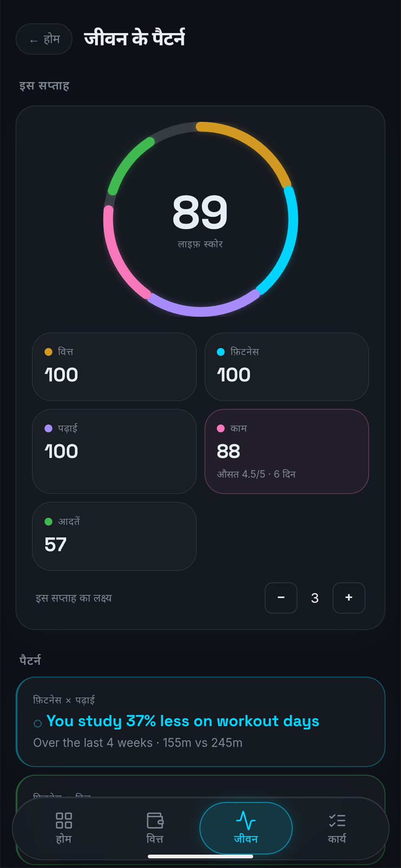Open the वित्त score card
This screenshot has height=868, width=401.
[114, 367]
